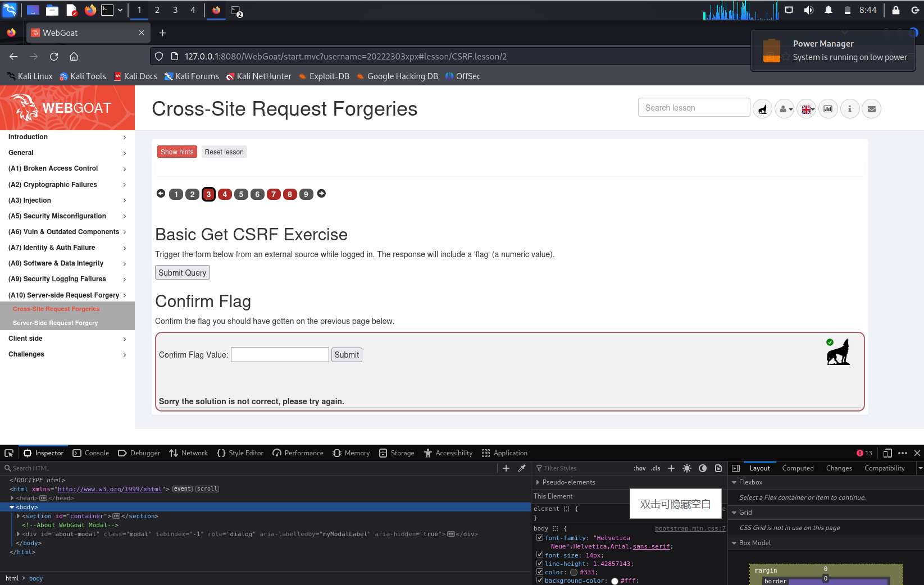This screenshot has width=924, height=585.
Task: Open the Firefox launcher in taskbar
Action: pos(90,10)
